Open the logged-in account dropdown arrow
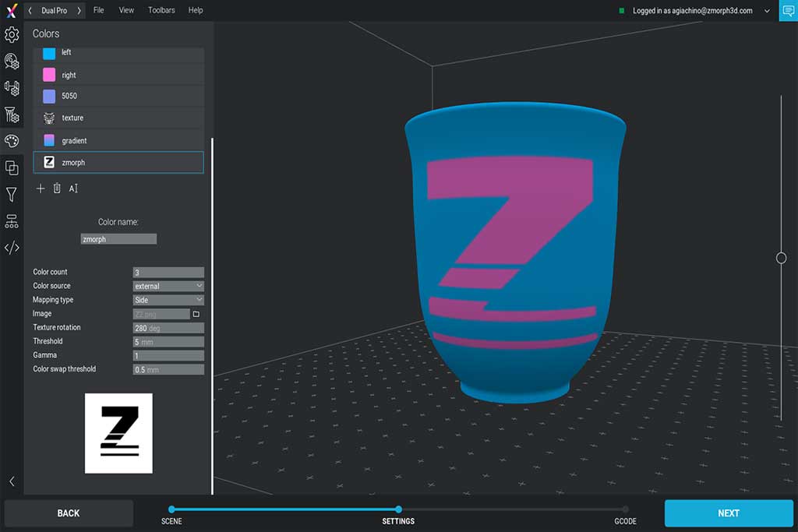The height and width of the screenshot is (532, 798). tap(767, 11)
